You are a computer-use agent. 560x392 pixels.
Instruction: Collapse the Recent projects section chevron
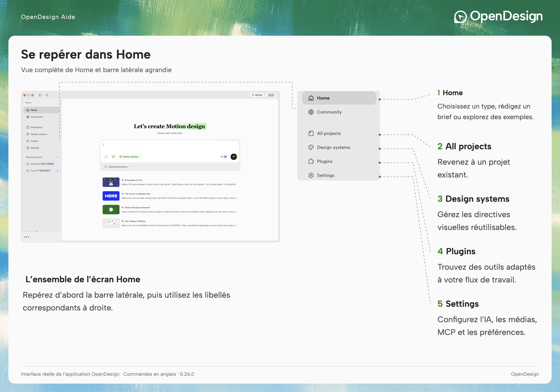click(x=57, y=157)
